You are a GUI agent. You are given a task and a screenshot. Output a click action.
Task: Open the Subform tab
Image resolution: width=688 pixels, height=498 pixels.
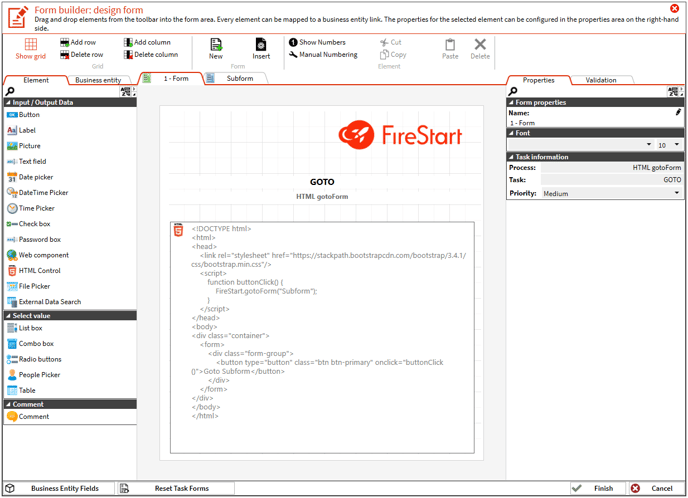click(x=236, y=78)
